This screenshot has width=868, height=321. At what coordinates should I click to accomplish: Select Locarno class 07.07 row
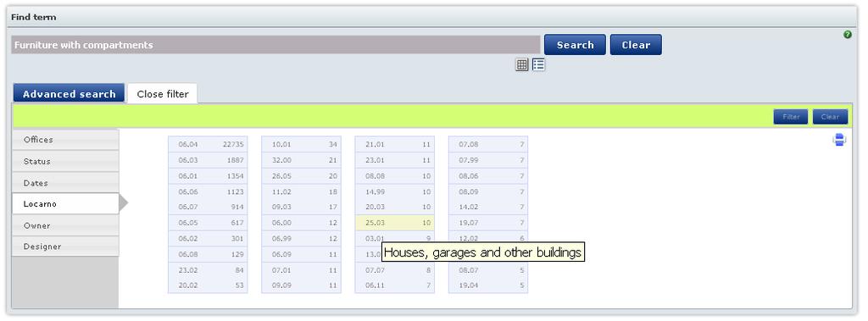pos(395,270)
